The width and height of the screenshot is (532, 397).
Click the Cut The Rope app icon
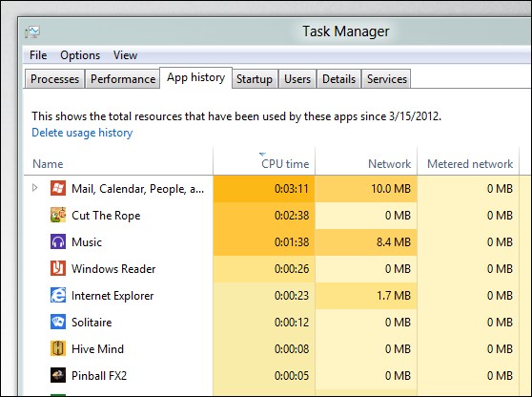coord(58,215)
